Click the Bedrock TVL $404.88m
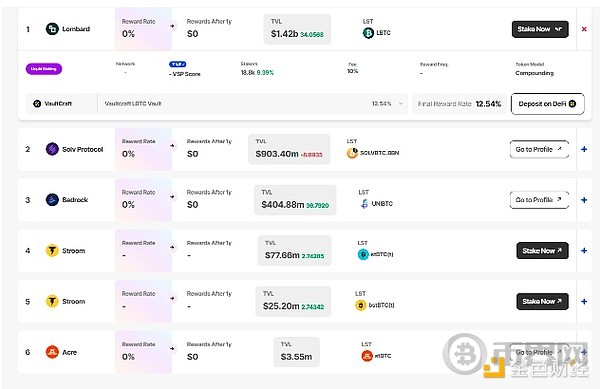The height and width of the screenshot is (389, 600). click(295, 200)
